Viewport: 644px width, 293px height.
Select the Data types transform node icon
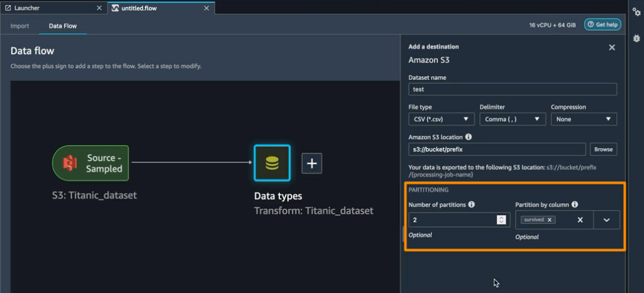tap(272, 163)
